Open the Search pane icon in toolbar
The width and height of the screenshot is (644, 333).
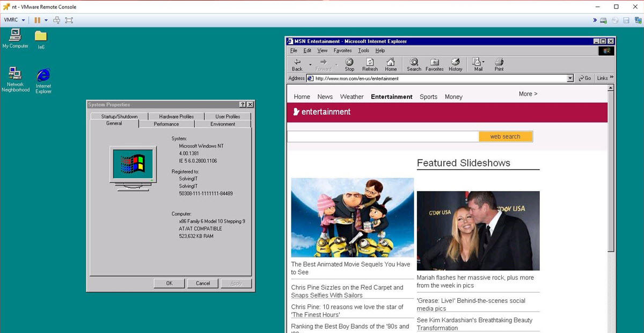(414, 62)
